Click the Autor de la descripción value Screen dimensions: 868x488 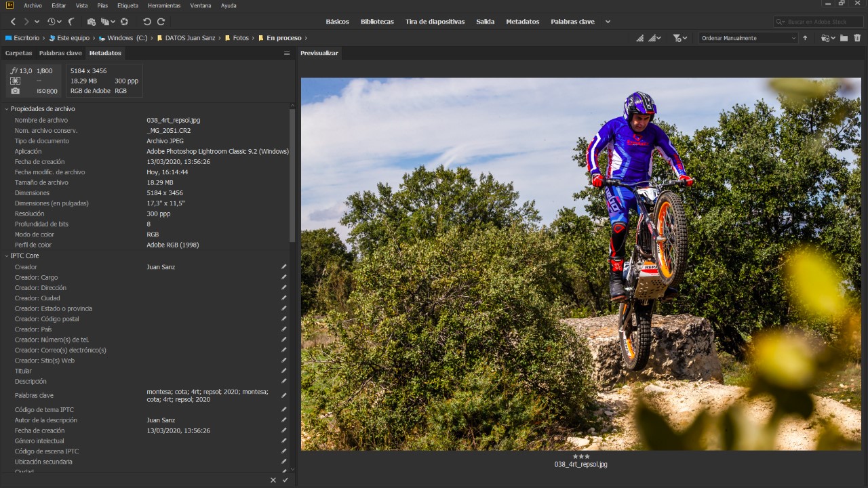point(161,420)
